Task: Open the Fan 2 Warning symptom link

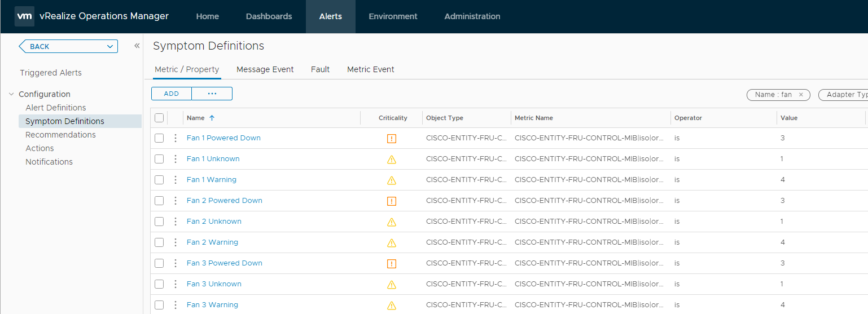Action: 212,242
